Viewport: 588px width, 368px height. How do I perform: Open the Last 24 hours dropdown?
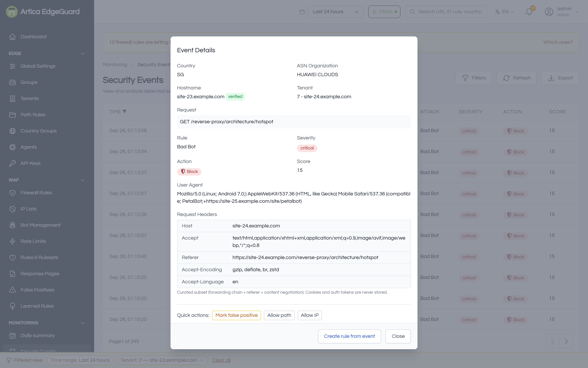[336, 12]
